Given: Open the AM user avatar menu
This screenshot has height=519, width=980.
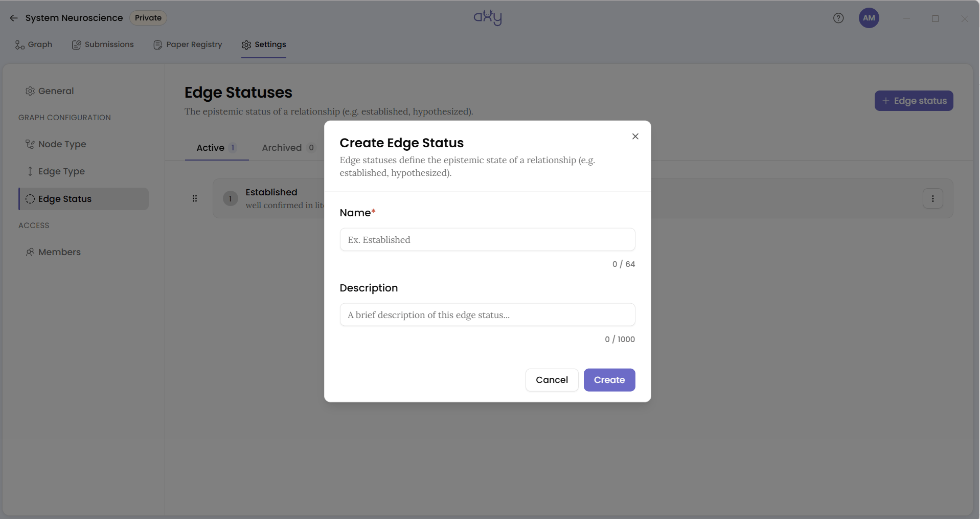Looking at the screenshot, I should click(x=869, y=18).
